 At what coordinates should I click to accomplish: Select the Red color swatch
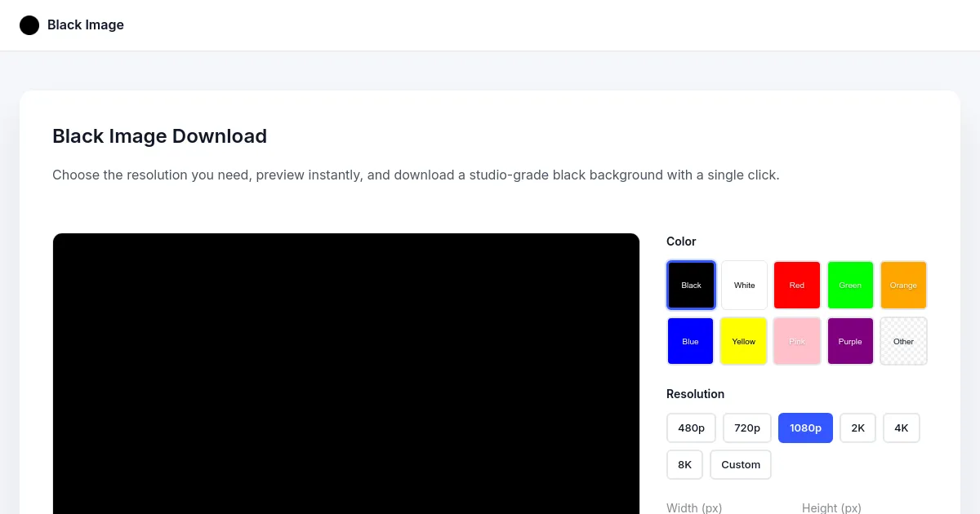coord(797,285)
